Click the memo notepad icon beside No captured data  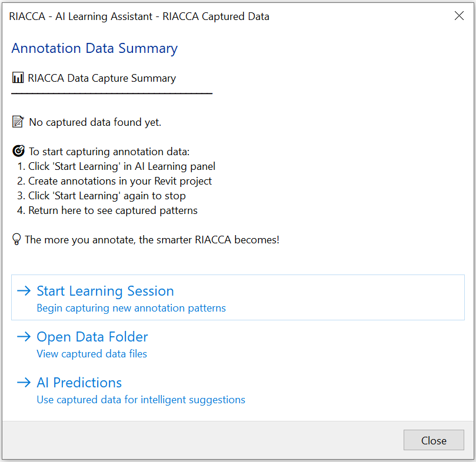pyautogui.click(x=18, y=122)
